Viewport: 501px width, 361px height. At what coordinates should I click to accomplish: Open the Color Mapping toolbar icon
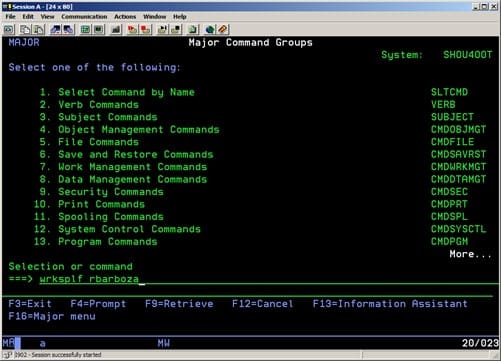point(99,30)
